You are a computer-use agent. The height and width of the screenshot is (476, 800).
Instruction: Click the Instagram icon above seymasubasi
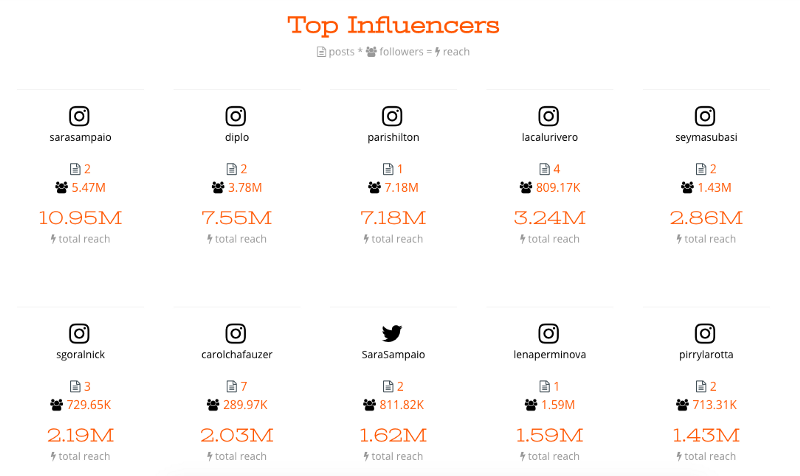[x=705, y=116]
